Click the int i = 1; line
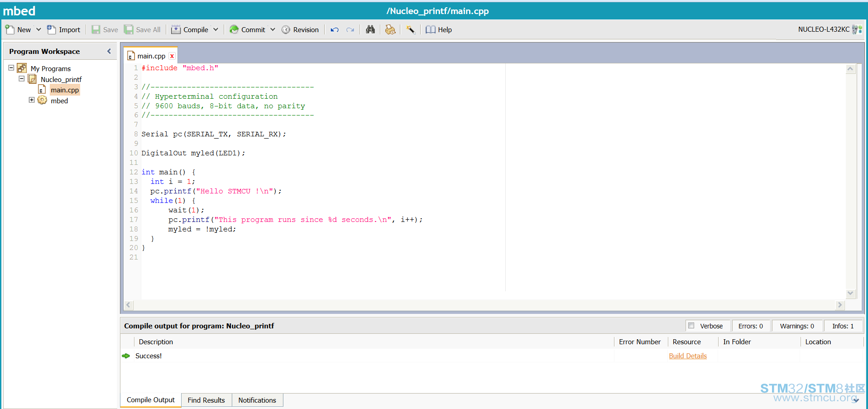868x409 pixels. pos(173,182)
